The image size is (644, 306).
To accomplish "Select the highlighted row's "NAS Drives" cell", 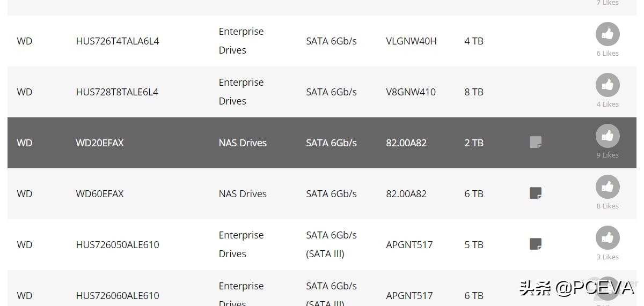I will tap(243, 143).
